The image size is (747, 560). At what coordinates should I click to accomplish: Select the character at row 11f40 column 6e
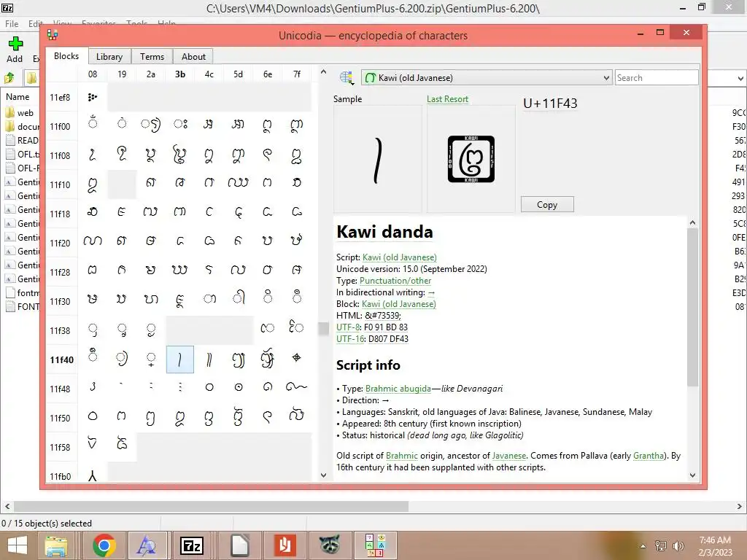[x=268, y=359]
